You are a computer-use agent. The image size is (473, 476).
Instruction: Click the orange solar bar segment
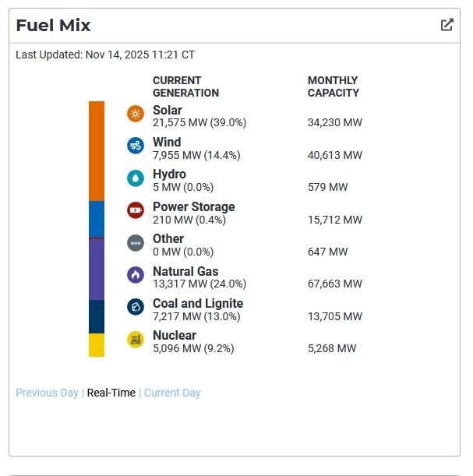tap(97, 150)
